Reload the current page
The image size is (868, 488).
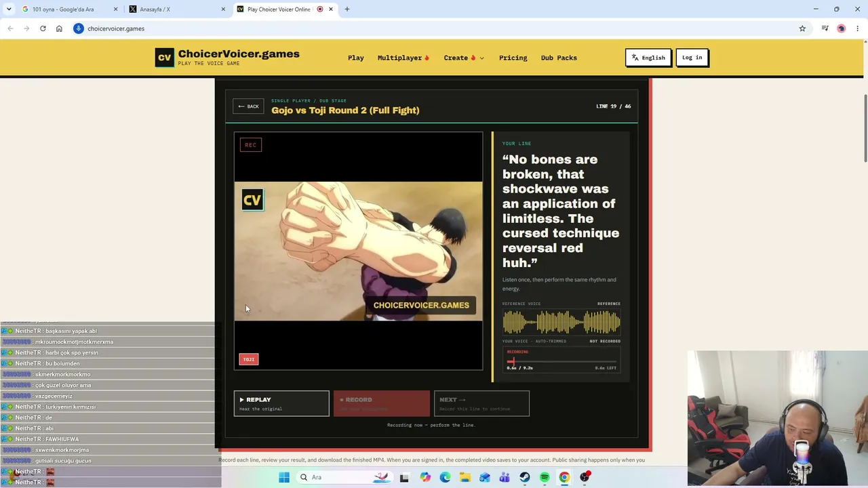coord(43,28)
